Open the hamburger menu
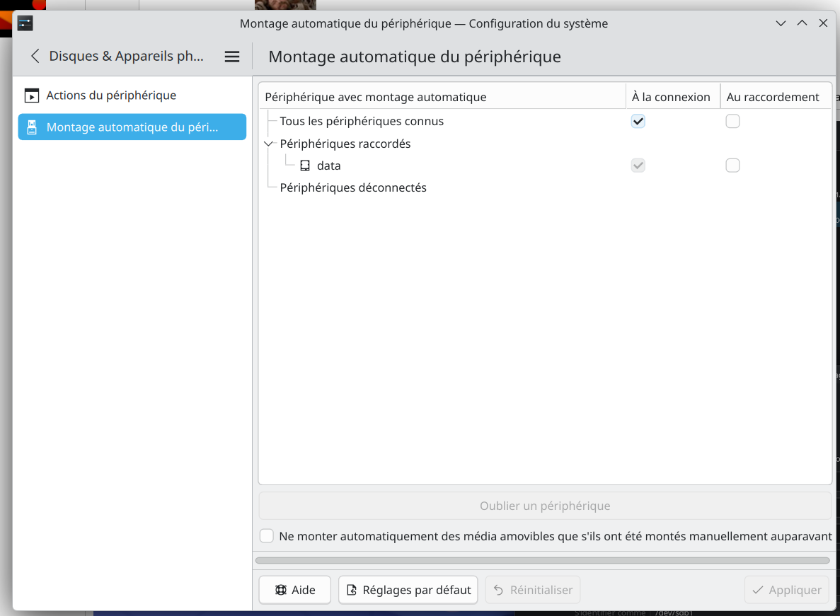Viewport: 840px width, 616px height. click(x=232, y=56)
